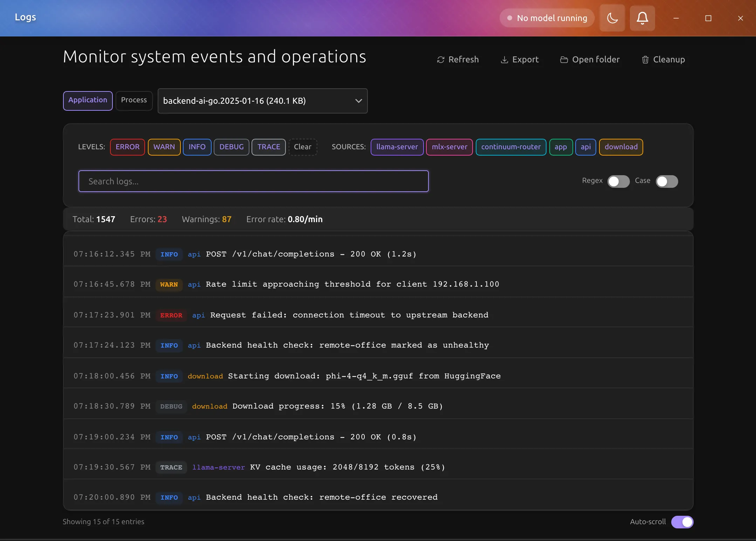Screen dimensions: 756x541
Task: Focus the Search logs field
Action: coord(254,181)
